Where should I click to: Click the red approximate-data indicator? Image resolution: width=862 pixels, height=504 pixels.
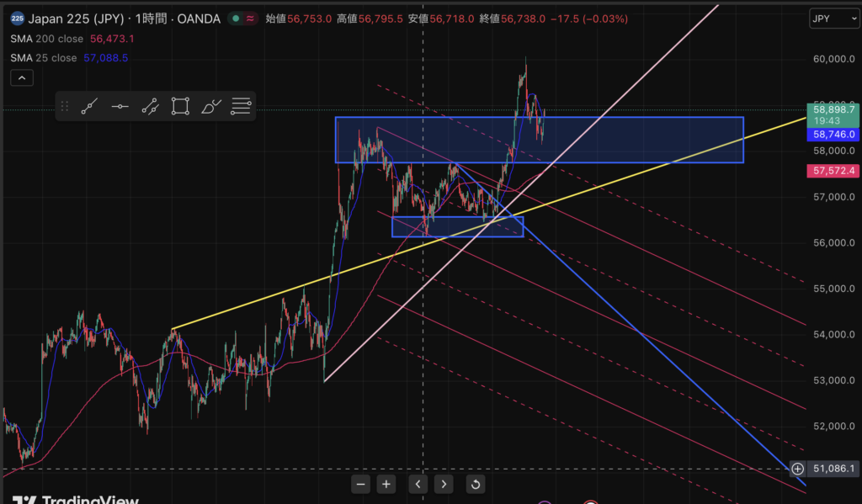[250, 19]
